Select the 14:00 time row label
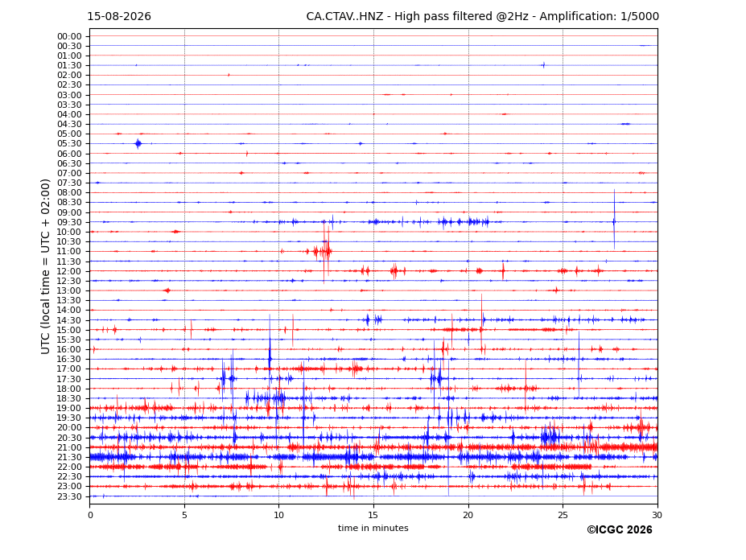This screenshot has width=746, height=560. coord(69,311)
